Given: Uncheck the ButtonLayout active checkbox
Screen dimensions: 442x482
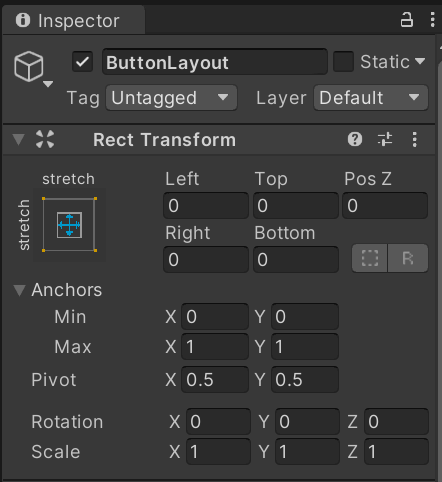Looking at the screenshot, I should pyautogui.click(x=82, y=62).
